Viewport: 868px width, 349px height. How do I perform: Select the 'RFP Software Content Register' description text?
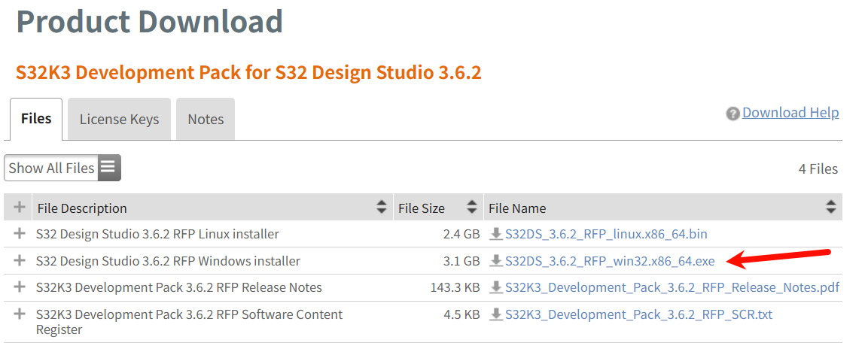[189, 322]
